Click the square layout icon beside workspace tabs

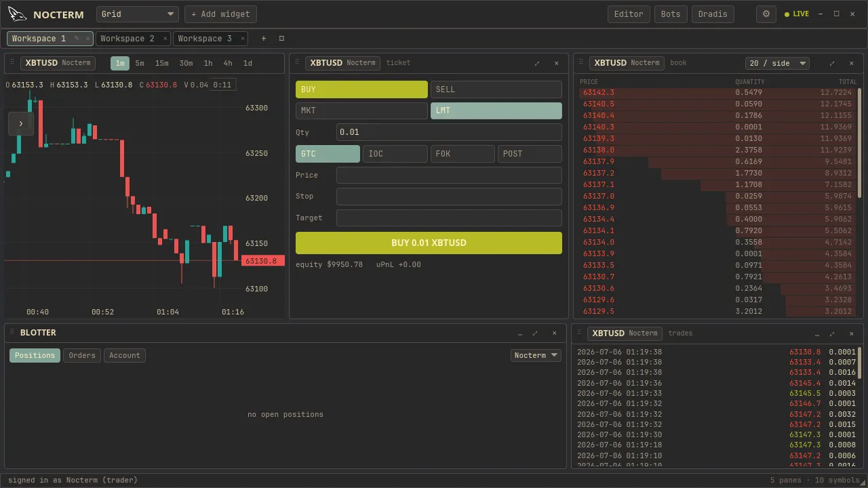pyautogui.click(x=281, y=39)
